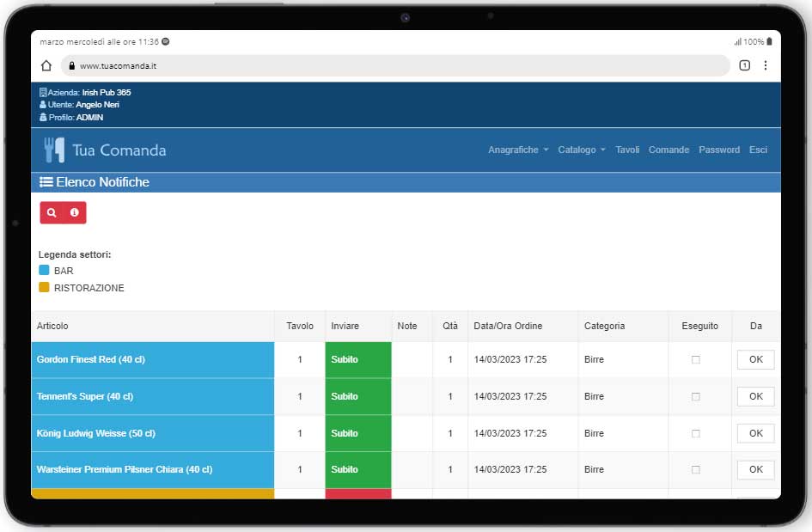Screen dimensions: 812x532
Task: Click the order date in König Ludwig row
Action: pos(510,433)
